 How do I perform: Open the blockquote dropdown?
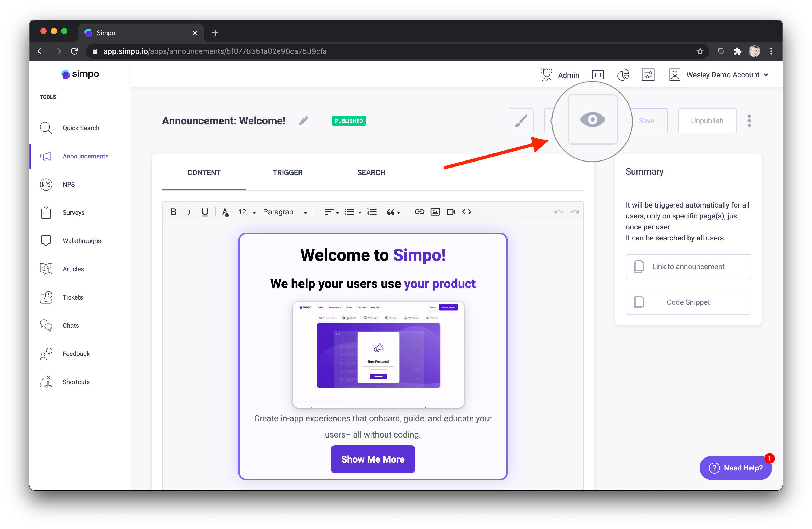coord(393,212)
